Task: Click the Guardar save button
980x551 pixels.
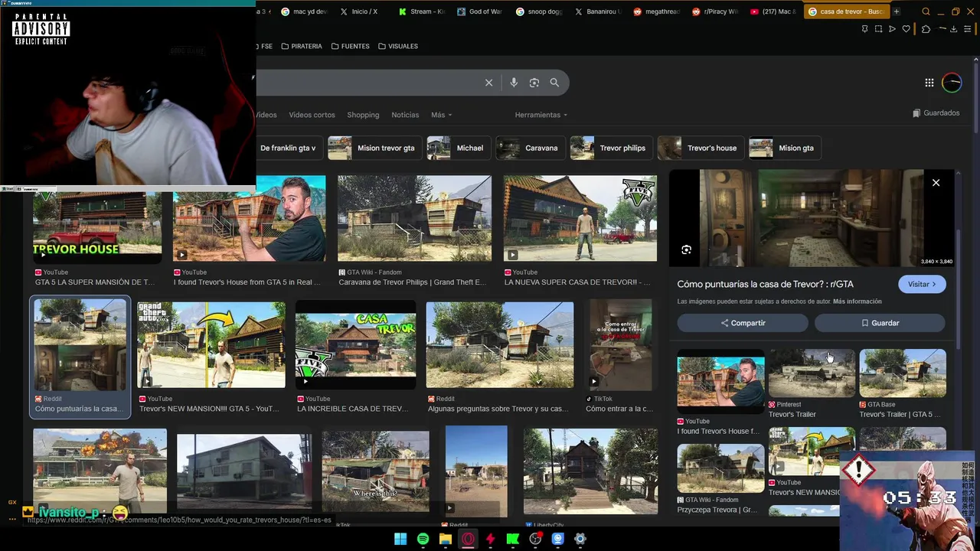Action: [880, 323]
